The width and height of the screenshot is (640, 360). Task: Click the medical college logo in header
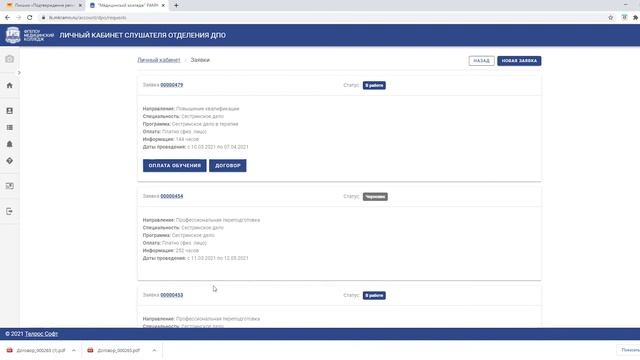13,35
